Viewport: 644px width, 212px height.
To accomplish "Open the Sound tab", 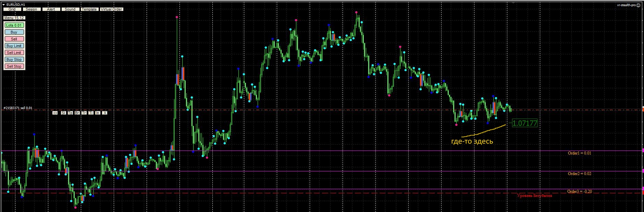I will point(70,9).
